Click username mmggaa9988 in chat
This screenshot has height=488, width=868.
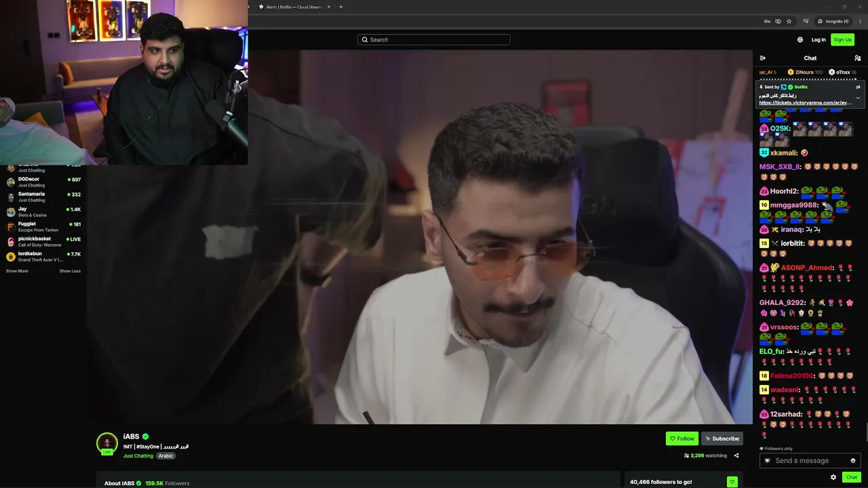tap(794, 205)
